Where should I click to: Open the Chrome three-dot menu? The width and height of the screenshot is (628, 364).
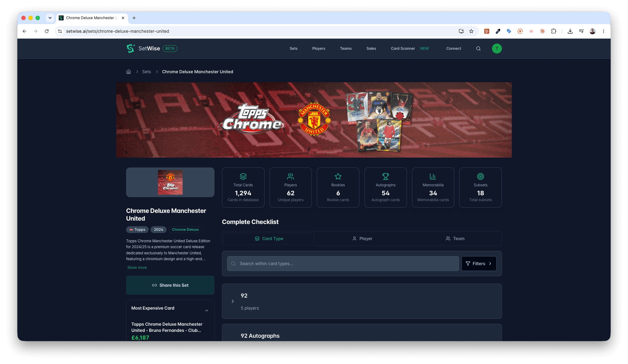click(604, 31)
